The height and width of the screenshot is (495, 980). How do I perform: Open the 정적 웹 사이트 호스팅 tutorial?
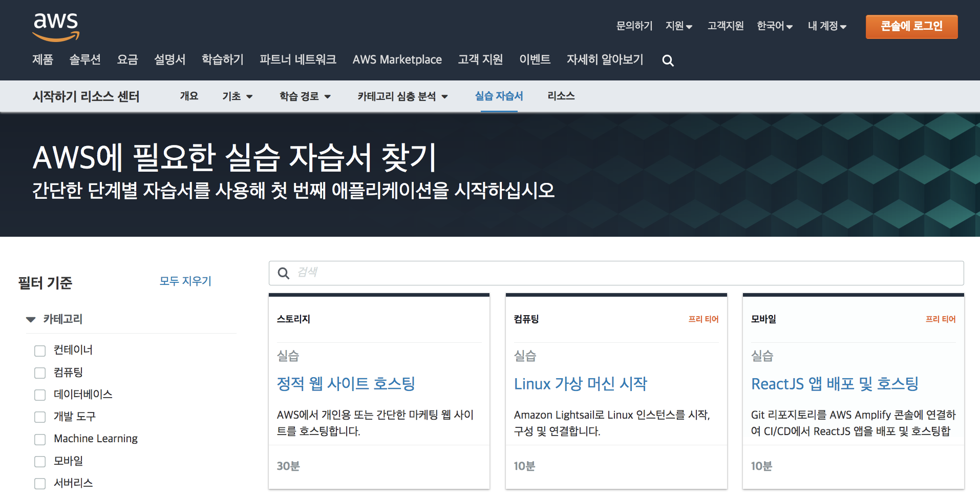pos(346,384)
